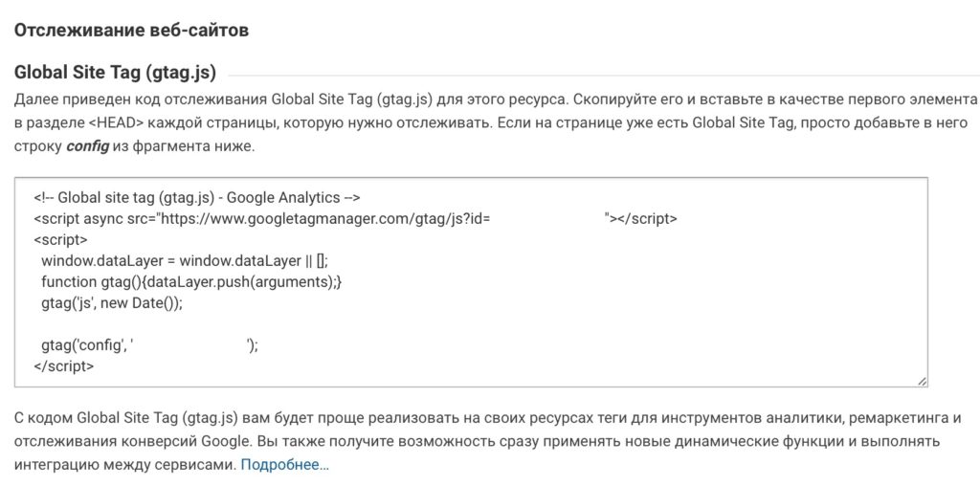
Task: Click the function gtag() line
Action: coord(191,282)
